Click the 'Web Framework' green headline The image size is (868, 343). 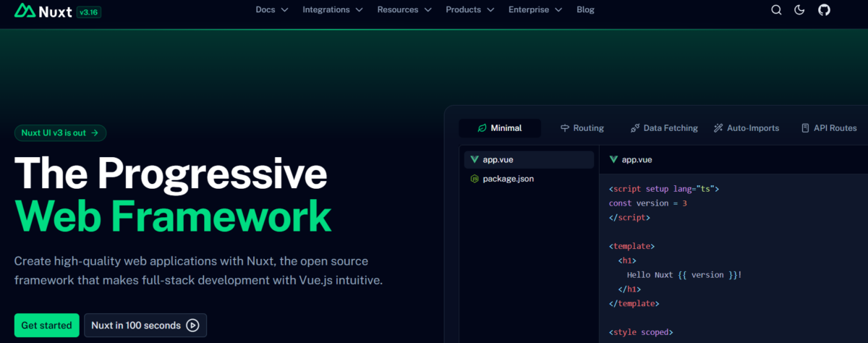pos(173,215)
